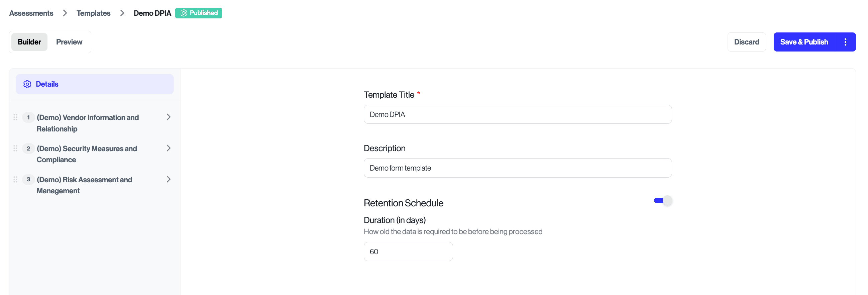Viewport: 868px width, 295px height.
Task: Click the Details gear icon
Action: [x=27, y=84]
